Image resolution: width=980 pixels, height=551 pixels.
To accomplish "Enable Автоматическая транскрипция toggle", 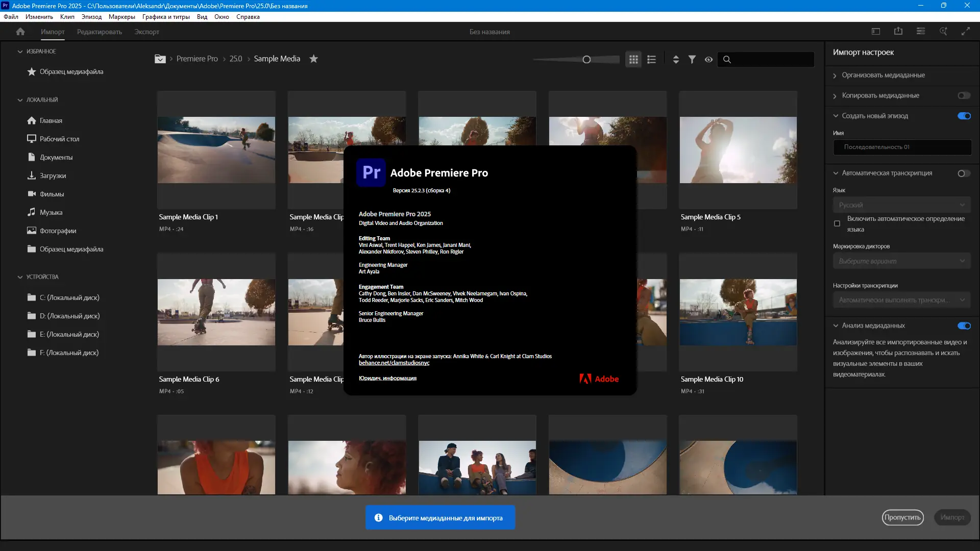I will (x=964, y=173).
